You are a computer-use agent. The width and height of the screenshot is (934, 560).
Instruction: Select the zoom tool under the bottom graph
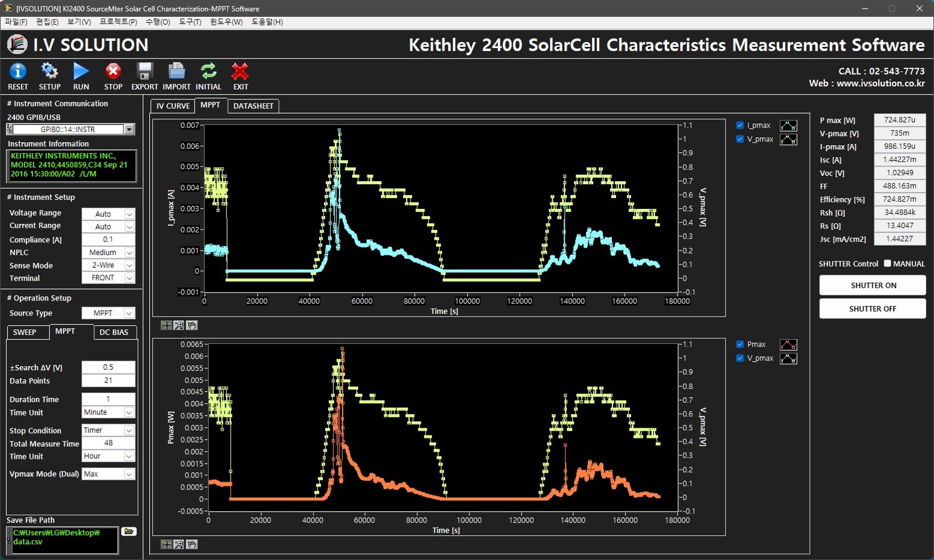(179, 544)
